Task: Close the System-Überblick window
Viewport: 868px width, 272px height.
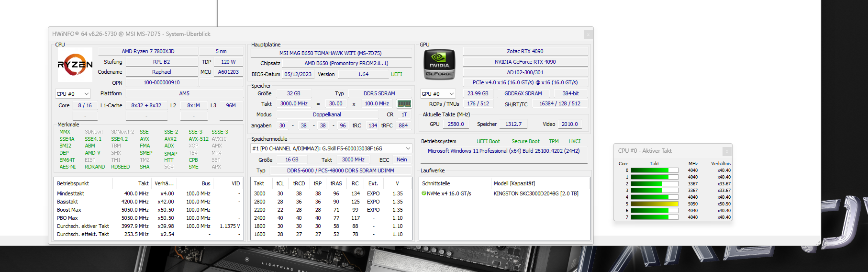Action: tap(588, 34)
